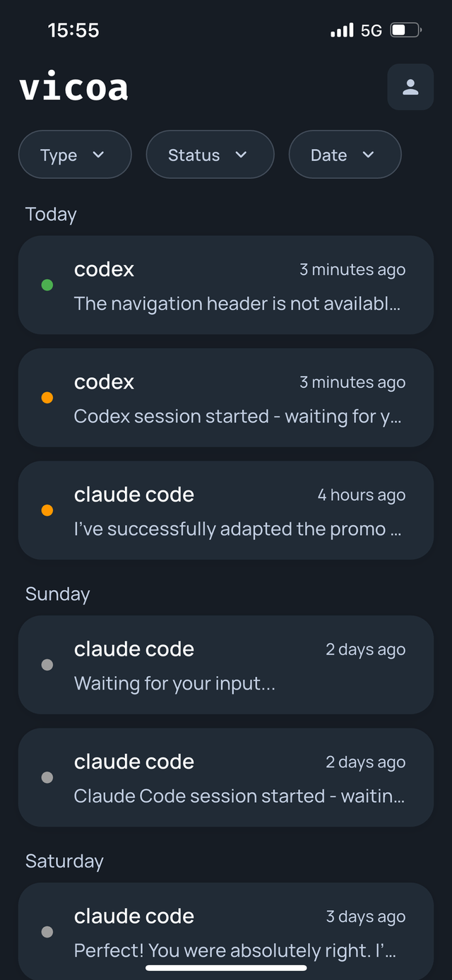Image resolution: width=452 pixels, height=980 pixels.
Task: Open the profile account icon
Action: (x=410, y=87)
